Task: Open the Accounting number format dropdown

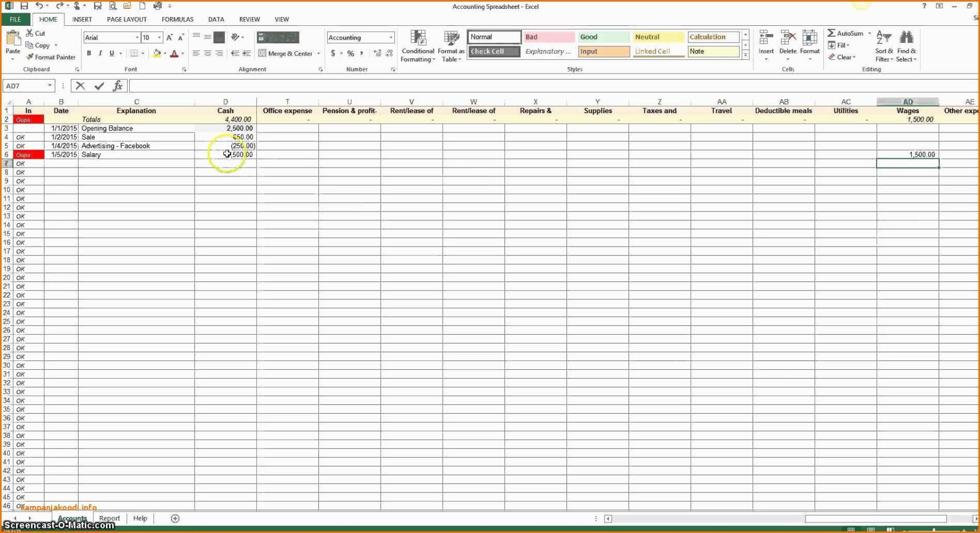Action: (x=392, y=37)
